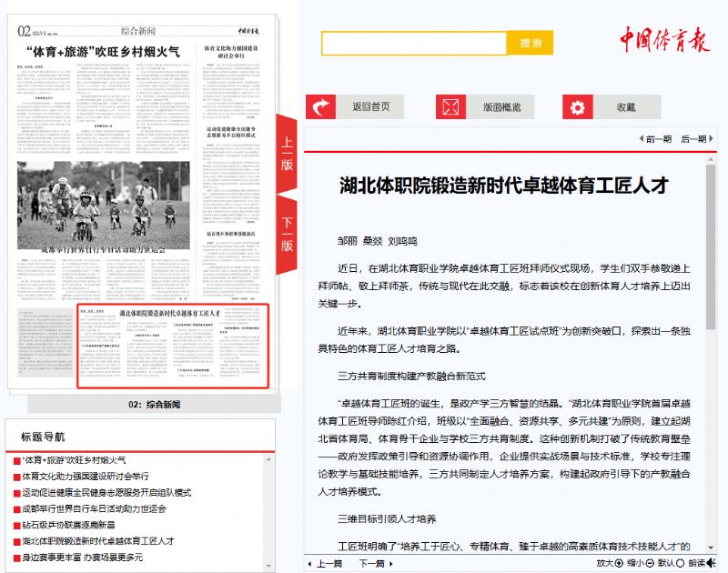Image resolution: width=728 pixels, height=573 pixels.
Task: Open "体育+旅游"吹旺乡村烟火气 in title navigation list
Action: (74, 460)
